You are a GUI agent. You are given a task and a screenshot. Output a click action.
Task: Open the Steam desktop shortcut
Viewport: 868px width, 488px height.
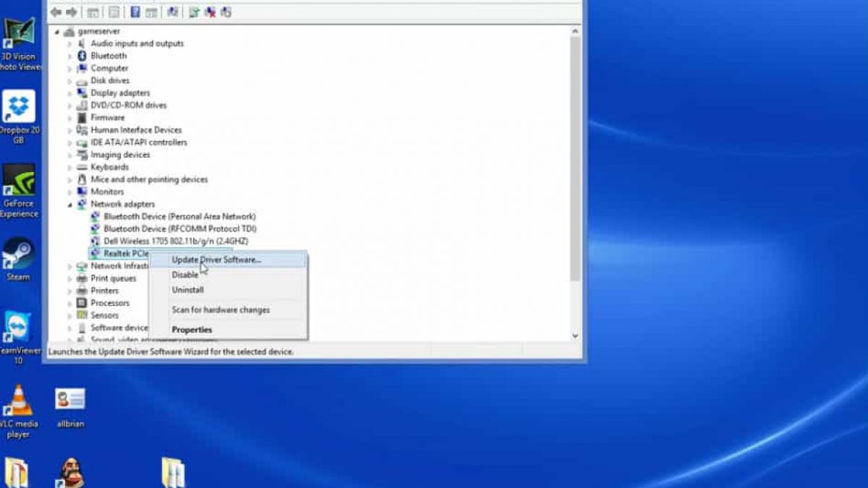coord(18,260)
